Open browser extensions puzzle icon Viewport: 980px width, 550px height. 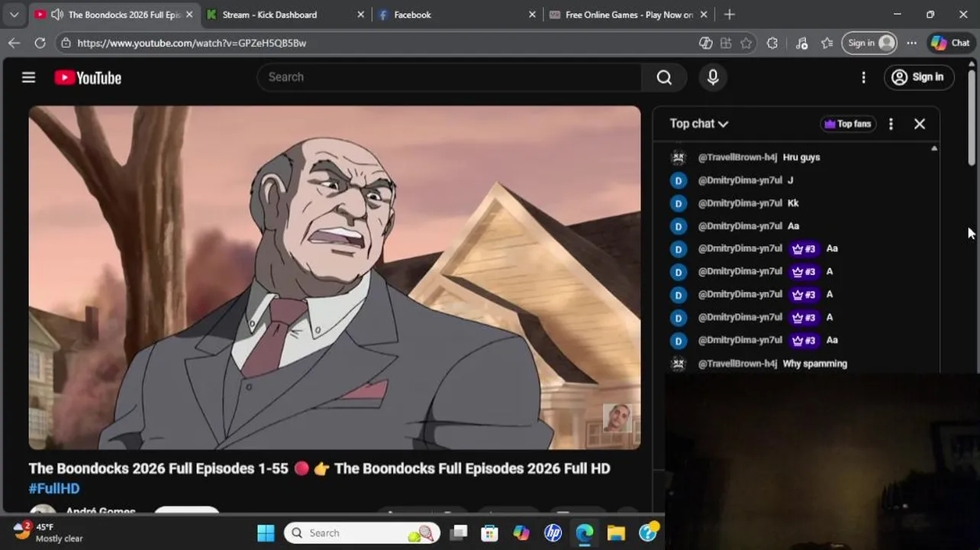click(772, 43)
